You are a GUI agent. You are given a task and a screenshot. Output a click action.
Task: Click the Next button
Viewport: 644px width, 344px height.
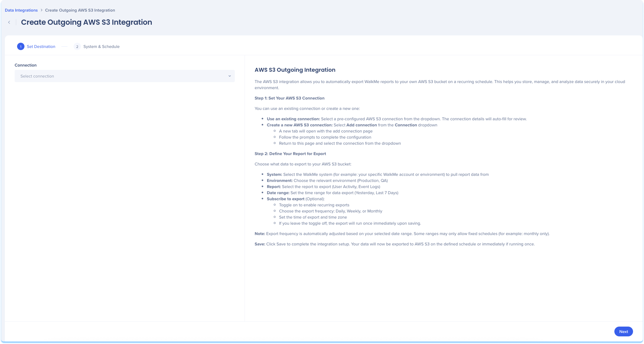624,332
